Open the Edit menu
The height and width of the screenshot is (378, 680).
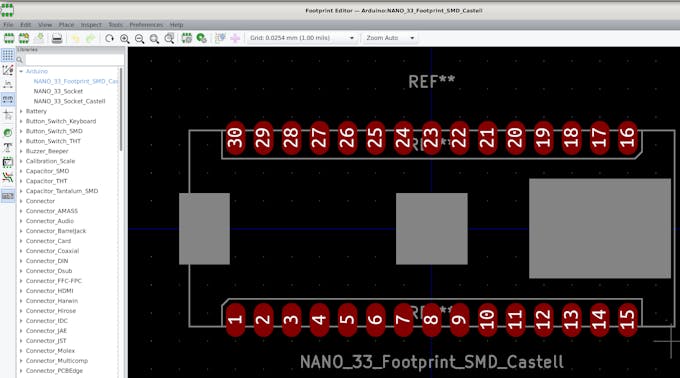(26, 25)
